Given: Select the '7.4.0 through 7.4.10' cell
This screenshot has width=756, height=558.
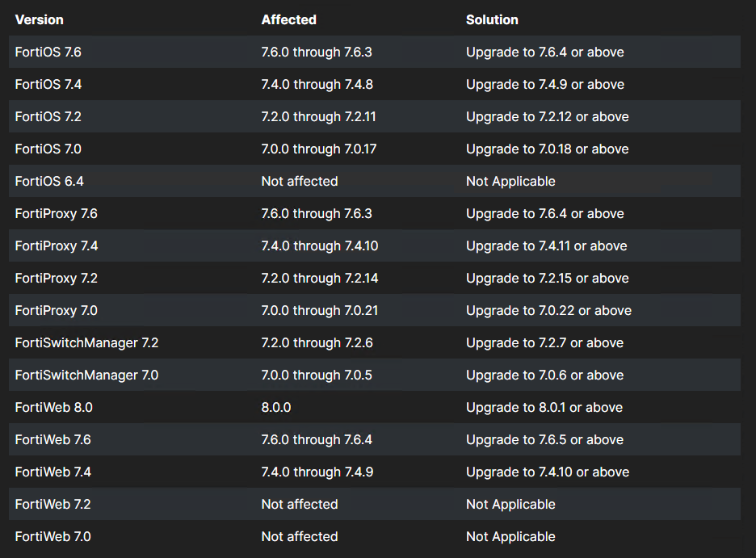Looking at the screenshot, I should tap(319, 245).
